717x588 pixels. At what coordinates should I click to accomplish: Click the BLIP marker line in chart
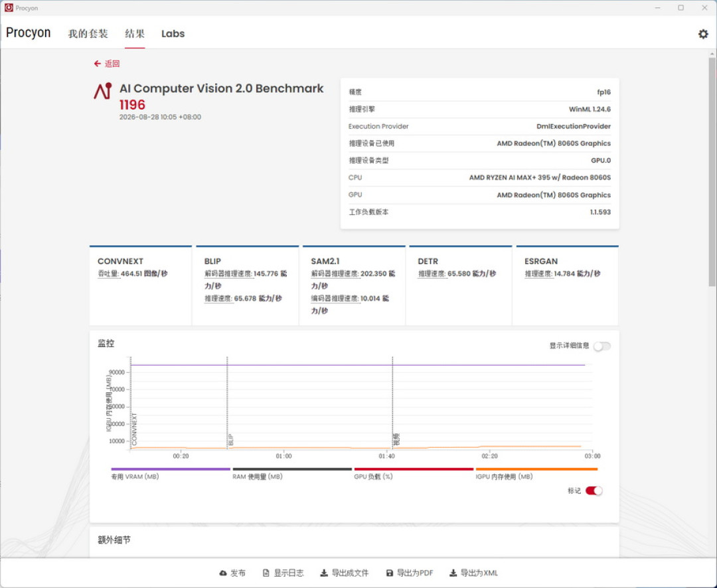coord(227,402)
